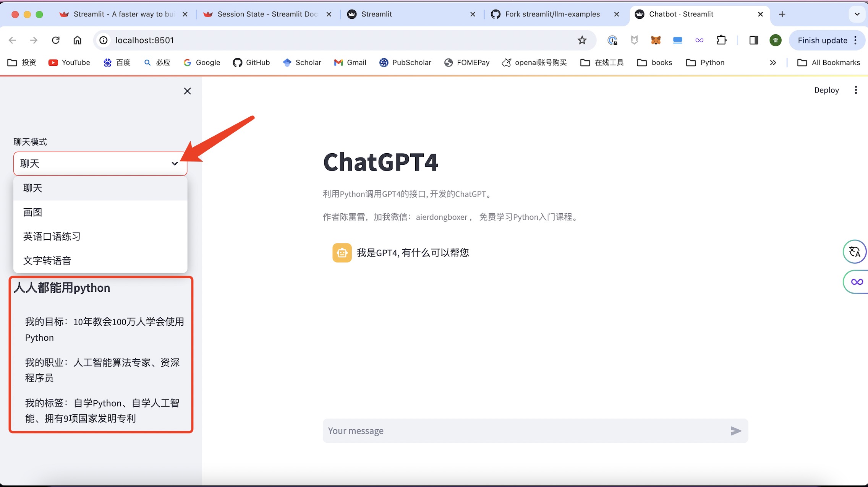The width and height of the screenshot is (868, 487).
Task: Bookmark this page with star icon
Action: click(x=582, y=40)
